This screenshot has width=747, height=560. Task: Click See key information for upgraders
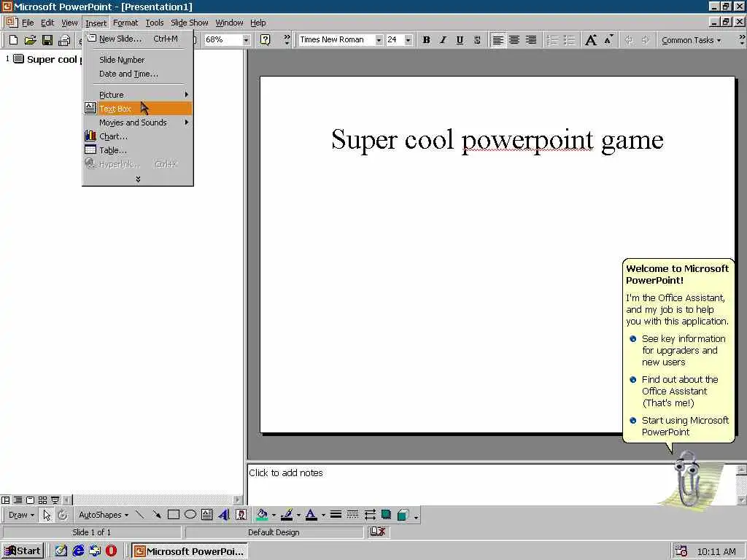683,350
